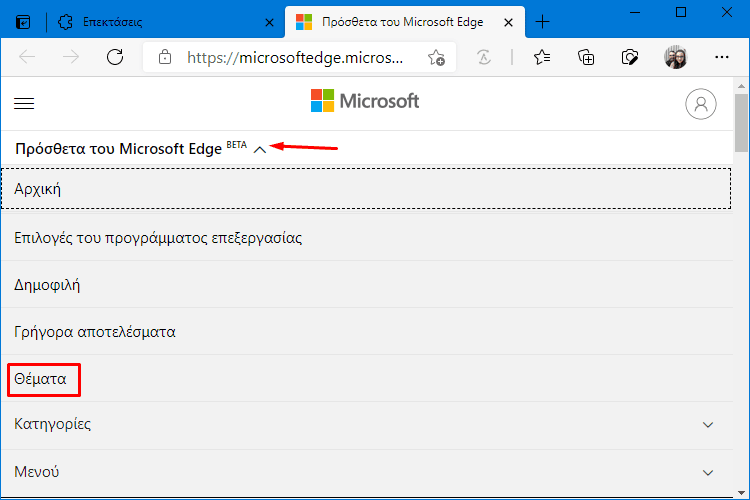Click the page vertical scrollbar thumb
Viewport: 750px width, 500px height.
click(741, 123)
